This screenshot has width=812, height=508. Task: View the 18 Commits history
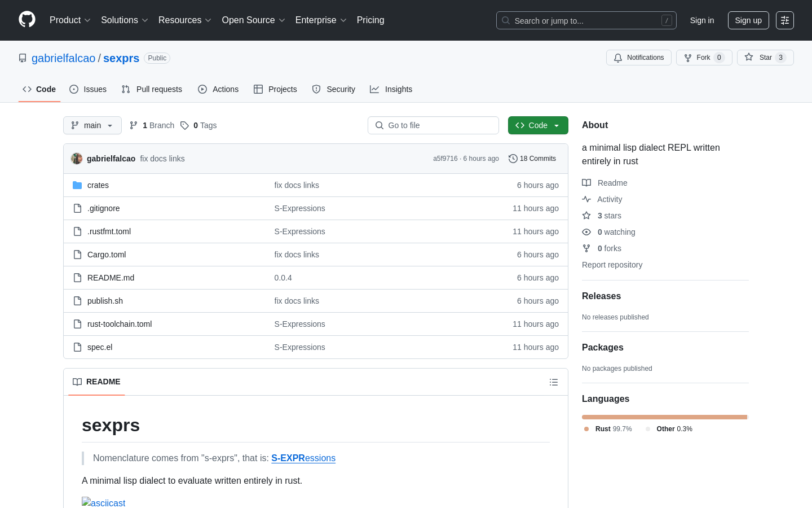(532, 159)
